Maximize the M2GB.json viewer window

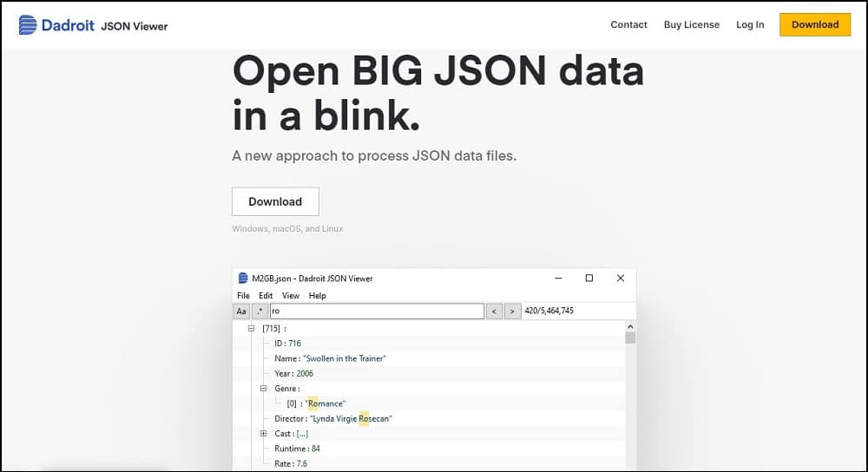click(x=589, y=279)
